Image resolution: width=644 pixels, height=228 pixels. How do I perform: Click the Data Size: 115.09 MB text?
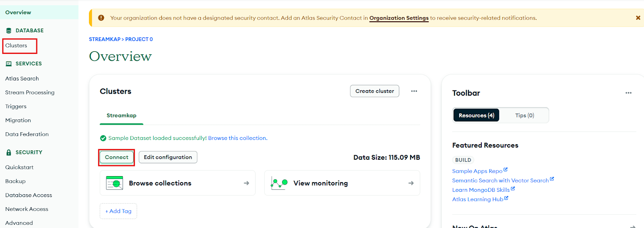point(387,158)
